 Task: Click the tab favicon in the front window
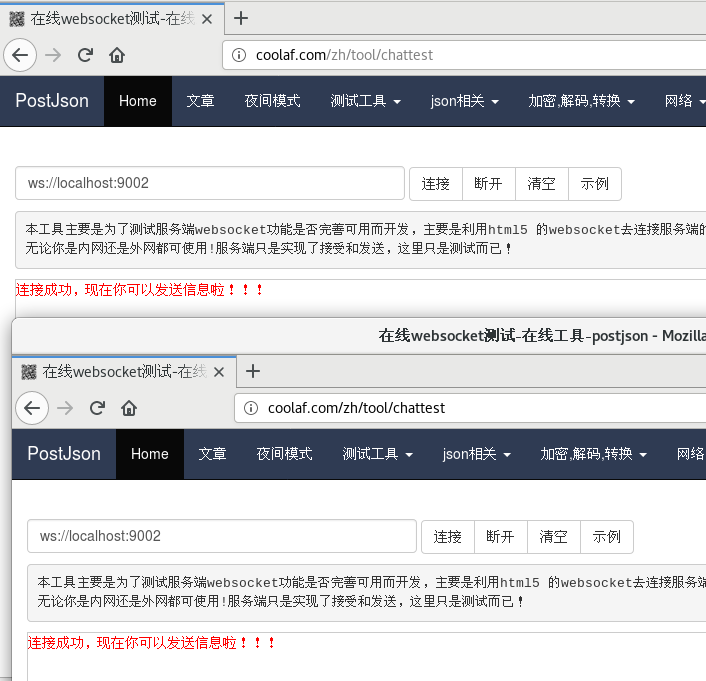coord(29,372)
